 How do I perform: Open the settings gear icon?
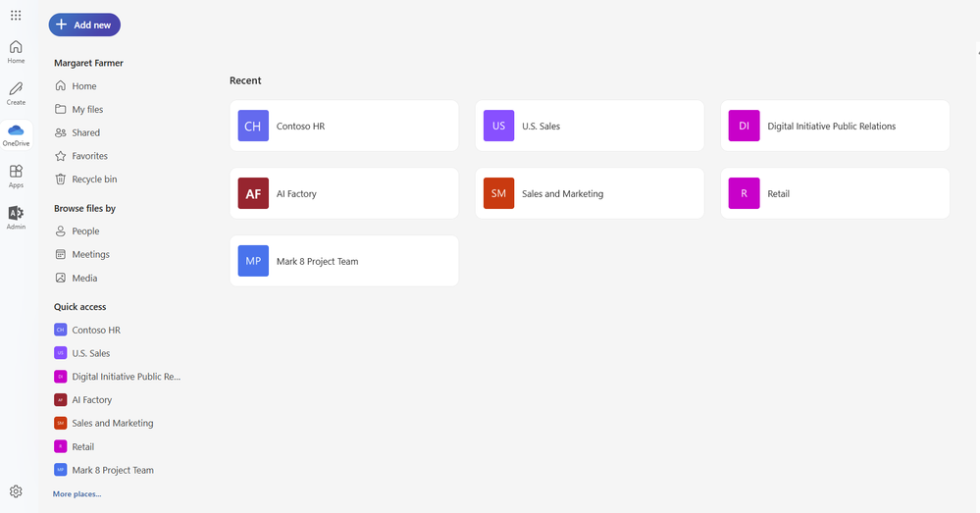[x=16, y=491]
